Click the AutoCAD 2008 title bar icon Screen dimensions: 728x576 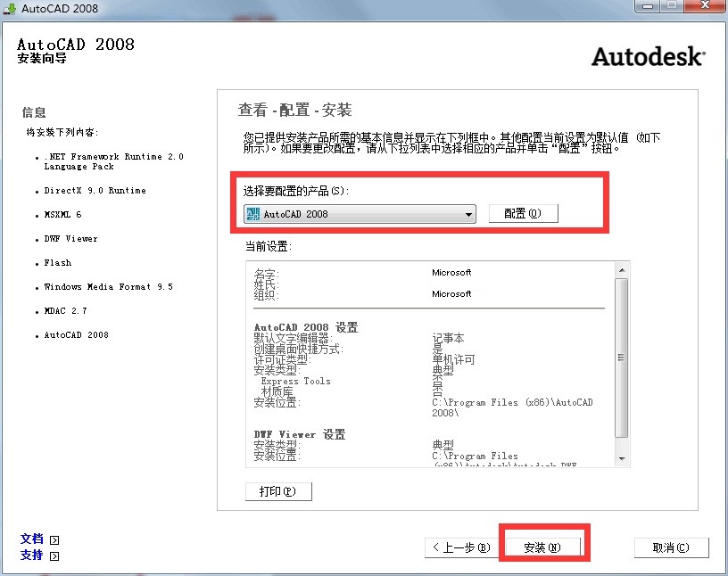click(10, 8)
